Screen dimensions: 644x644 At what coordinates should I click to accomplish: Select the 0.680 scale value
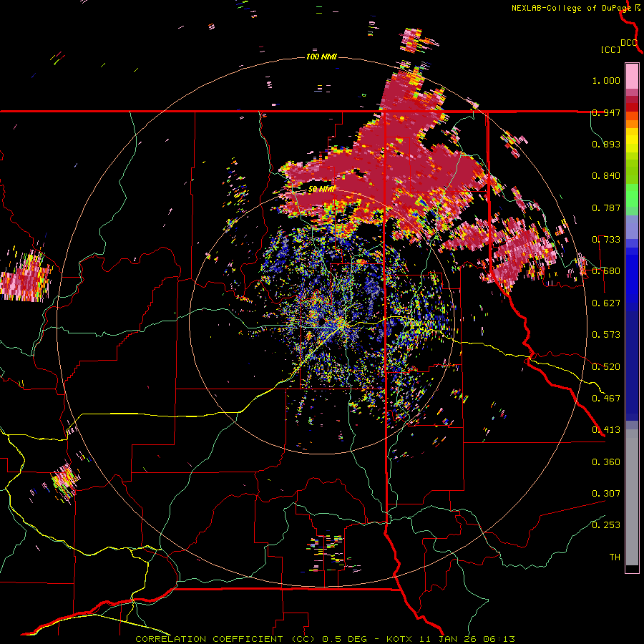(x=606, y=271)
